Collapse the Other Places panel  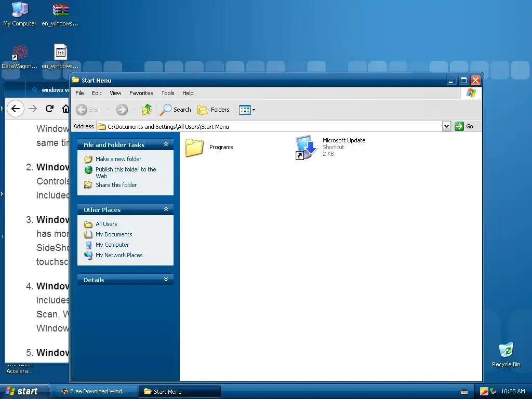(166, 209)
